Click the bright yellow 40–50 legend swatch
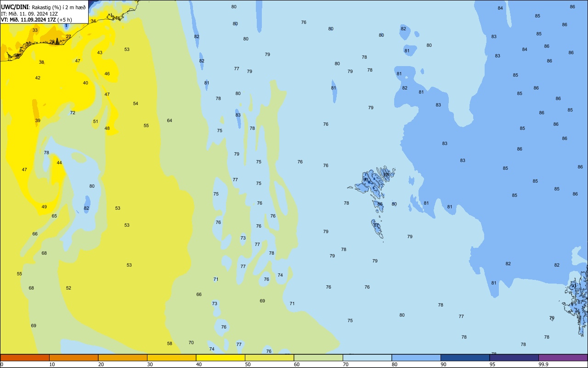Viewport: 588px width, 368px height. point(220,357)
